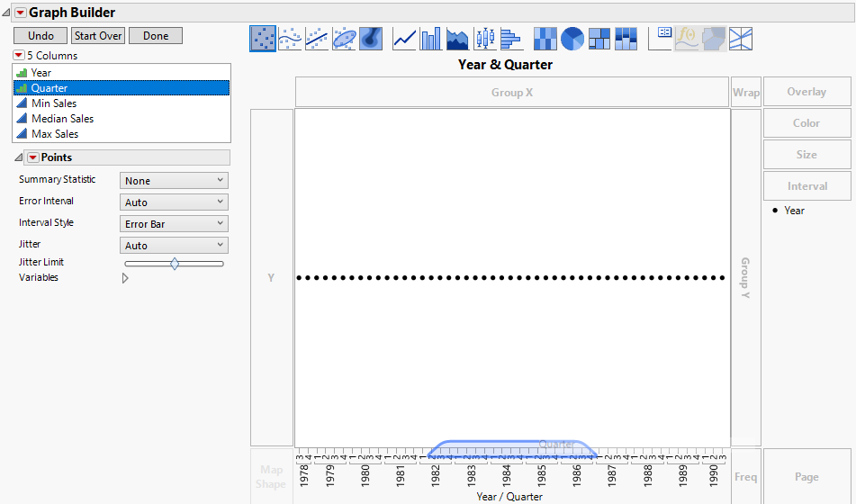Select the Smoother element icon
This screenshot has height=504, width=856.
click(x=290, y=39)
